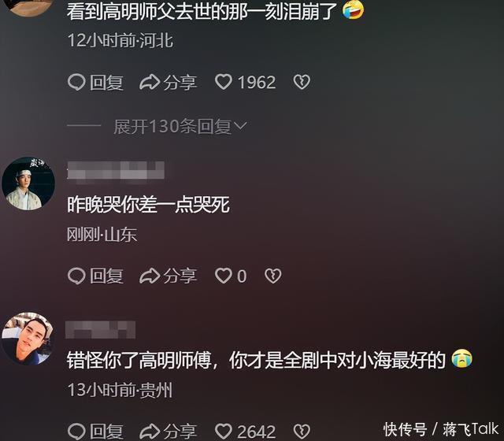The width and height of the screenshot is (504, 441).
Task: Dislike the Guizhou comment with 2642 likes
Action: click(x=302, y=431)
